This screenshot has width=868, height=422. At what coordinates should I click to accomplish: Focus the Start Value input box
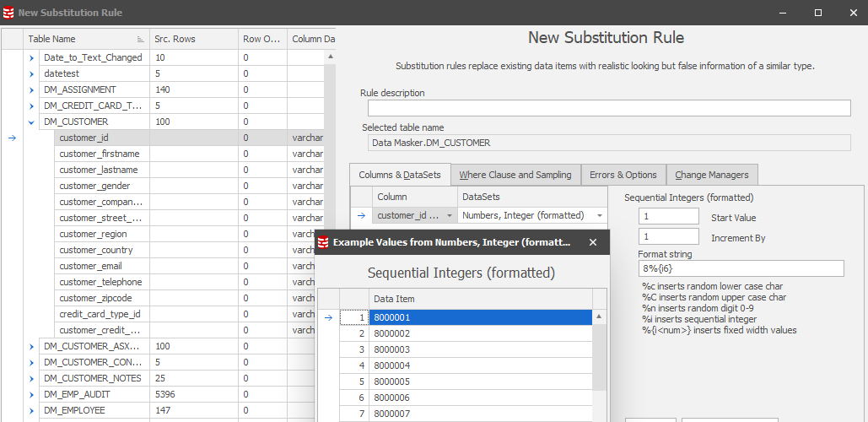(668, 217)
